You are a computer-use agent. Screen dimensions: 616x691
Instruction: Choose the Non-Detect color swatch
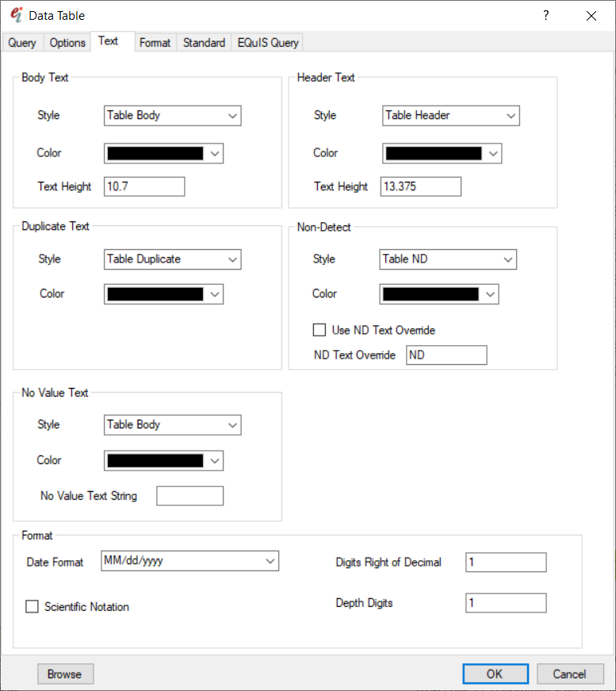pyautogui.click(x=438, y=294)
